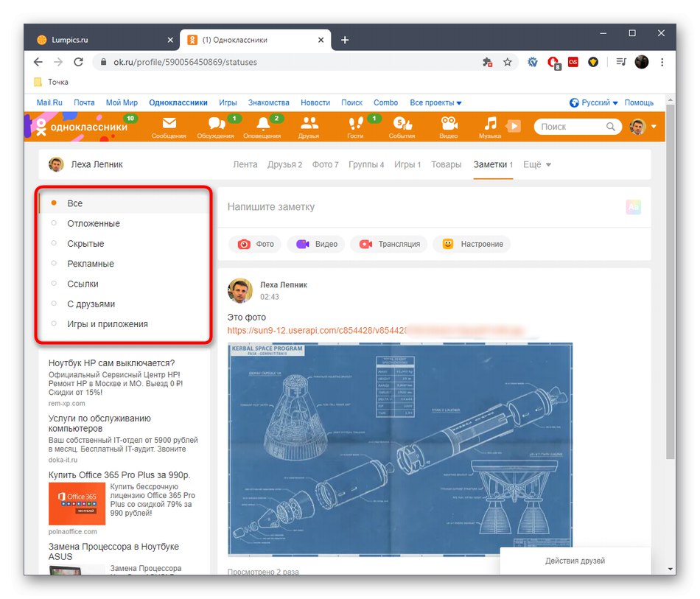700x599 pixels.
Task: Click the search magnifier icon
Action: [x=611, y=127]
